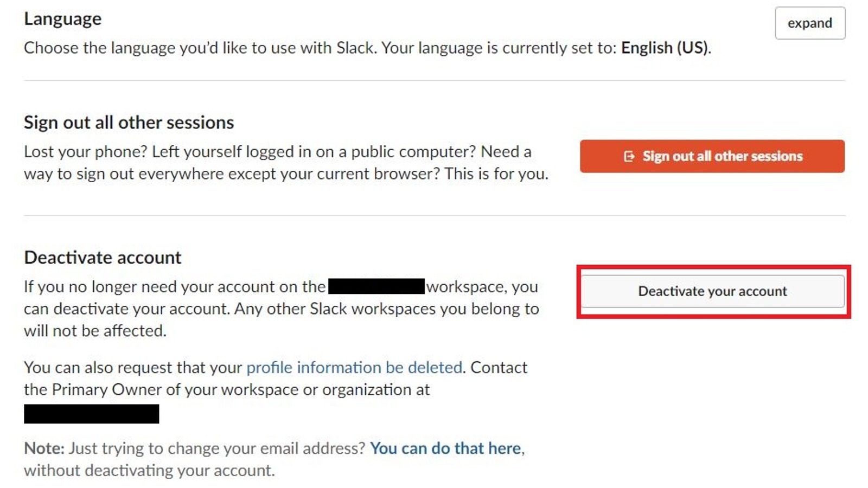Screen dimensions: 868x488
Task: Click the red-highlighted Deactivate your account button
Action: [712, 291]
